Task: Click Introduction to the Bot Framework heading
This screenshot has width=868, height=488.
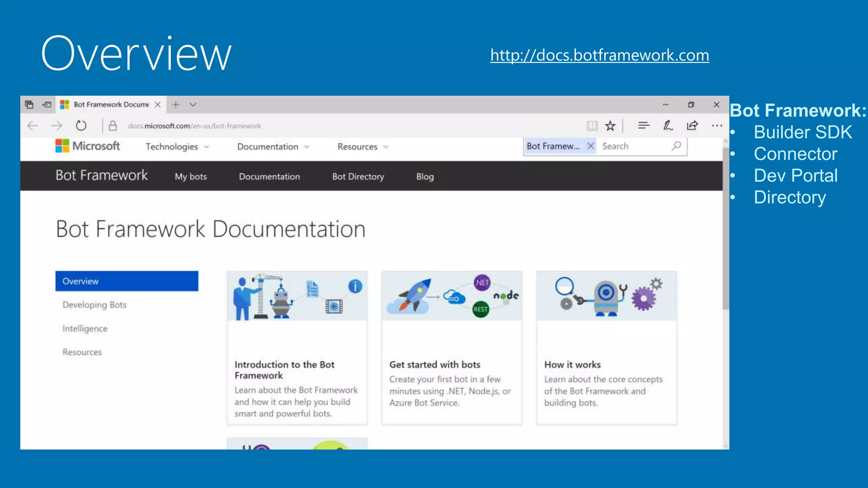Action: point(284,370)
